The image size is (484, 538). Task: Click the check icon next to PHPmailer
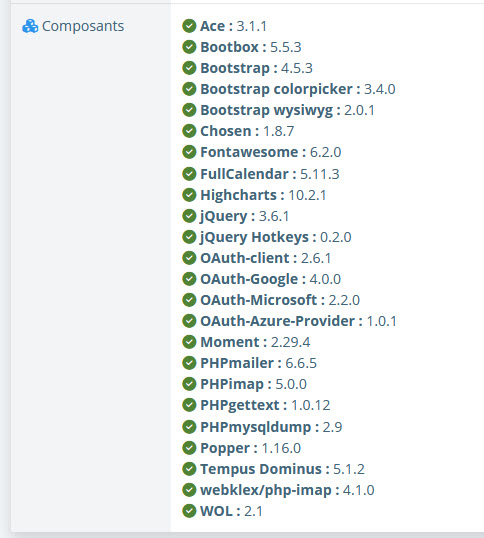189,363
